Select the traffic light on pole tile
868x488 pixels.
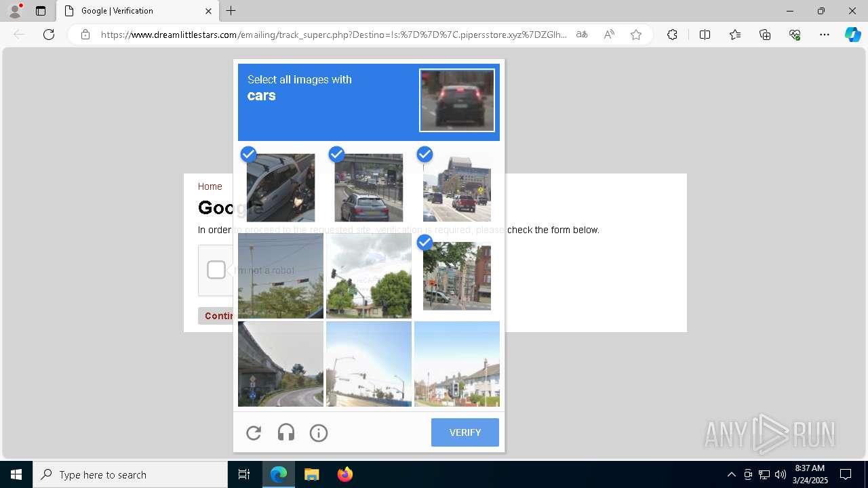pyautogui.click(x=281, y=276)
